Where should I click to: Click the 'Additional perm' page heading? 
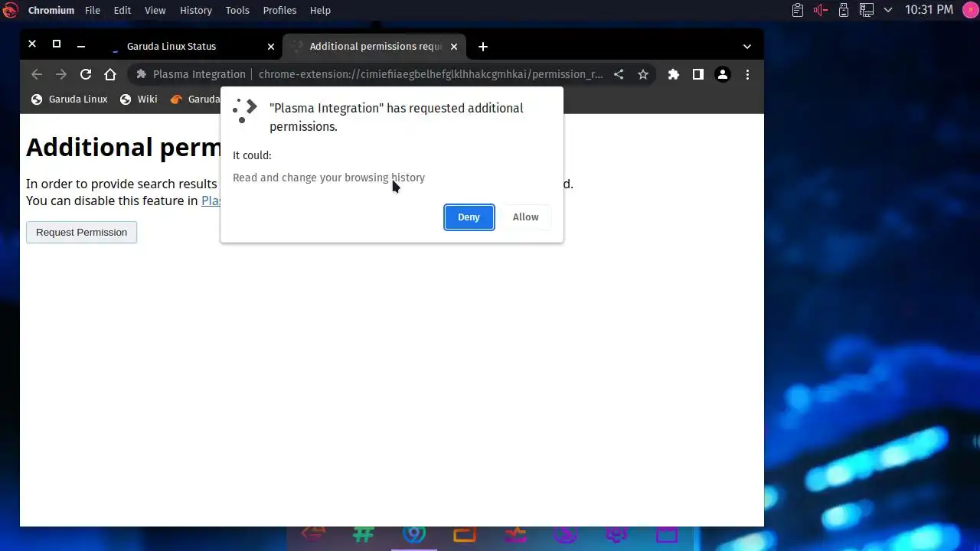pyautogui.click(x=123, y=147)
